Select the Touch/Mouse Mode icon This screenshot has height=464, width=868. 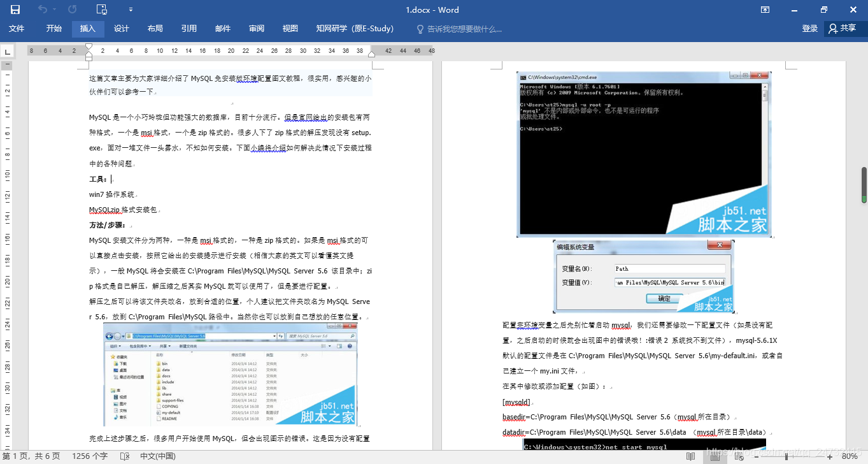tap(101, 10)
